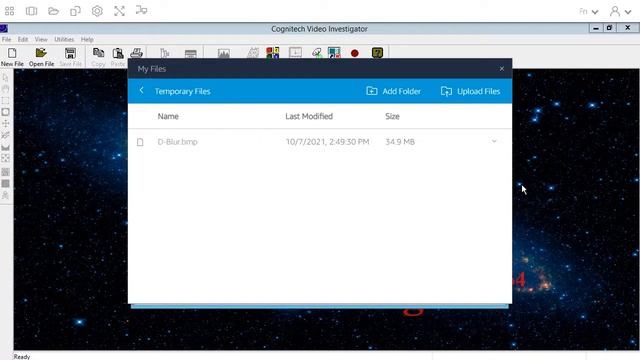This screenshot has width=640, height=360.
Task: Click the split-panel layout icon in top bar
Action: pos(31,11)
